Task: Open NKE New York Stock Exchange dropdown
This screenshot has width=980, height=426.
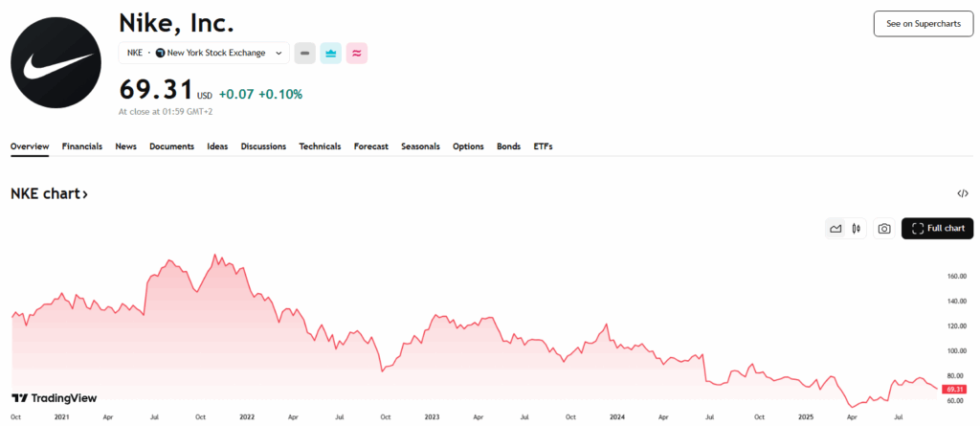Action: (x=204, y=54)
